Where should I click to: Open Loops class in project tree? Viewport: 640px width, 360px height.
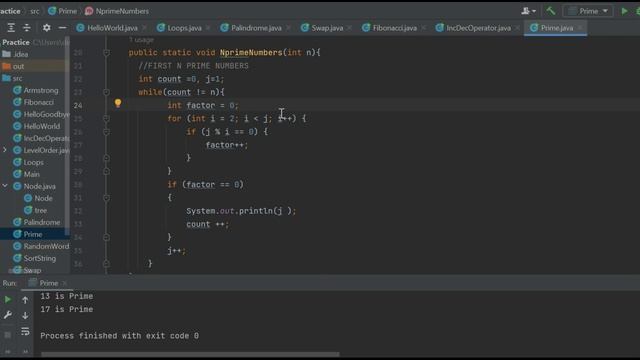(29, 162)
